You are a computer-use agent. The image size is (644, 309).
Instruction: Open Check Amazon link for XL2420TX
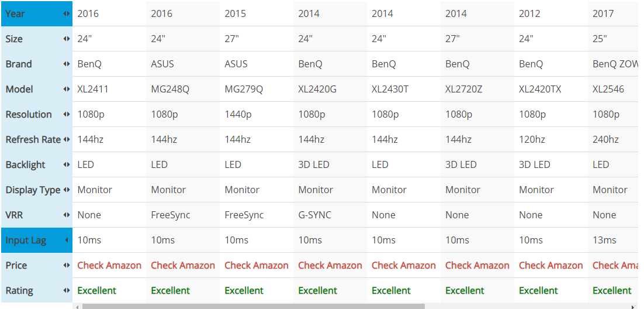[x=550, y=265]
